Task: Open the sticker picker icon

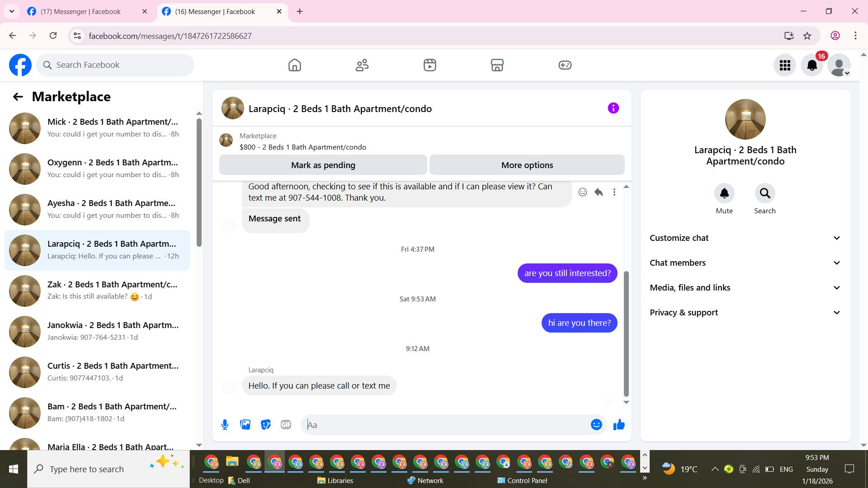Action: point(265,425)
